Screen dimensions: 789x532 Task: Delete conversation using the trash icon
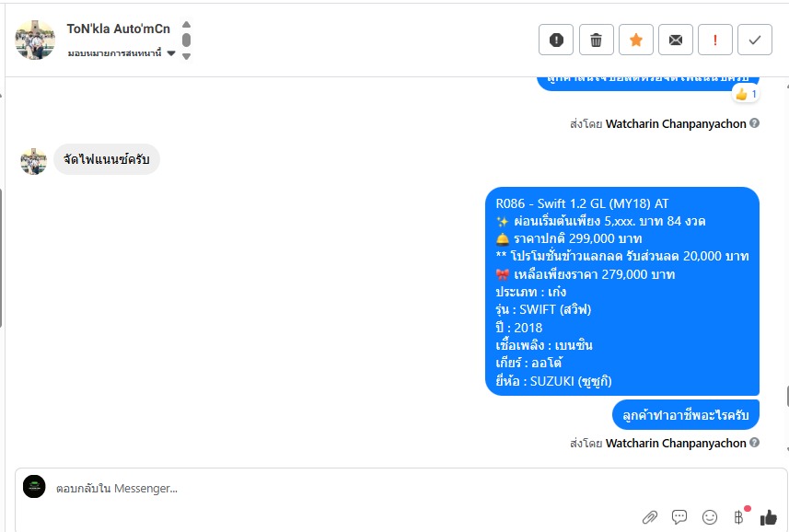tap(596, 40)
